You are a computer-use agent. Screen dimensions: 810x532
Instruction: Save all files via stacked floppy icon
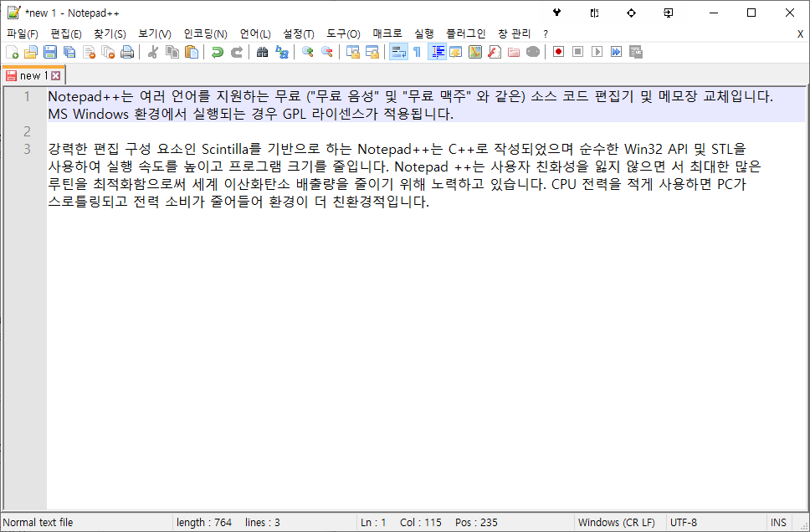point(69,52)
